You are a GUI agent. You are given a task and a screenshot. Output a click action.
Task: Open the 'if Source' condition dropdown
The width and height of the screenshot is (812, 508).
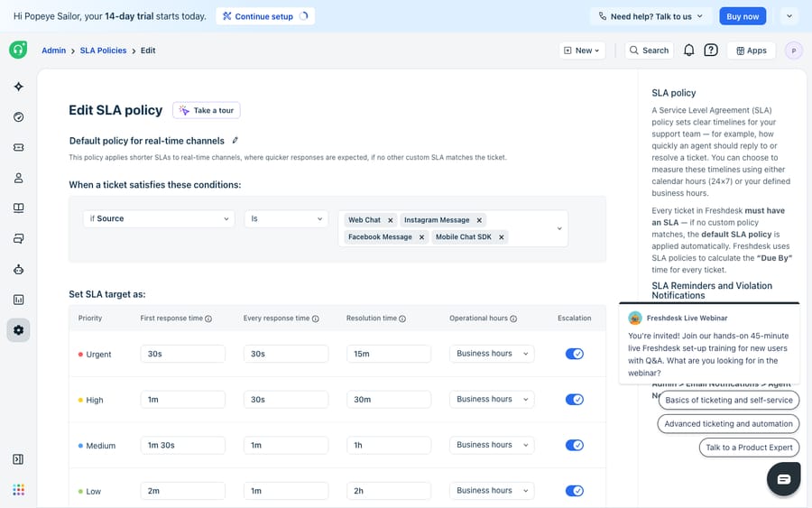click(159, 218)
